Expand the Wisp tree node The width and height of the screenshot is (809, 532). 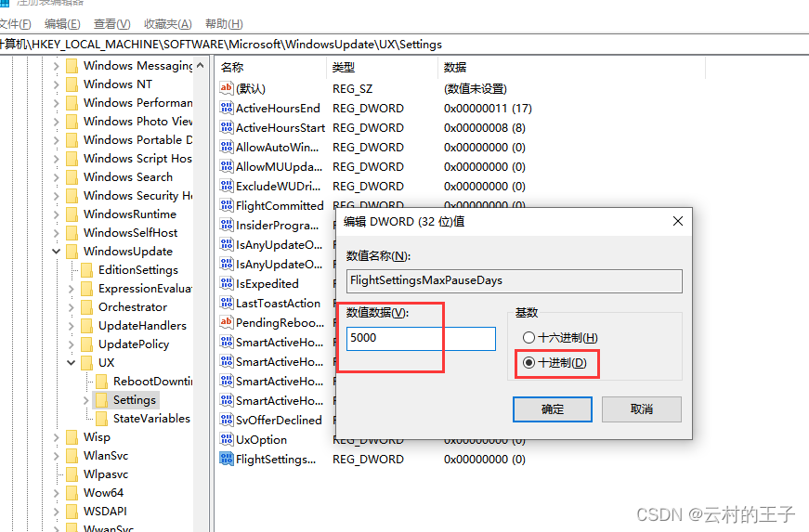coord(57,437)
